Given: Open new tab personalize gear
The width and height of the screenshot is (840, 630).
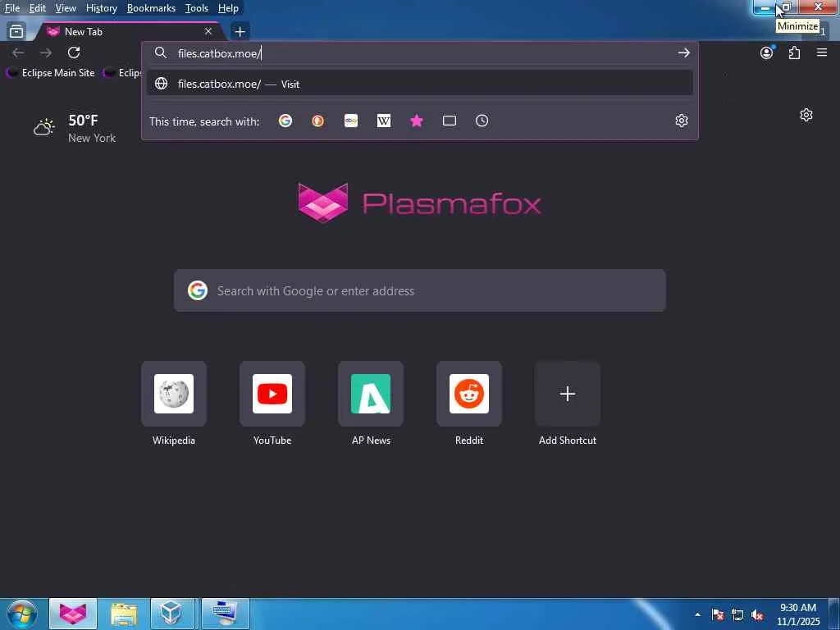Looking at the screenshot, I should 806,115.
